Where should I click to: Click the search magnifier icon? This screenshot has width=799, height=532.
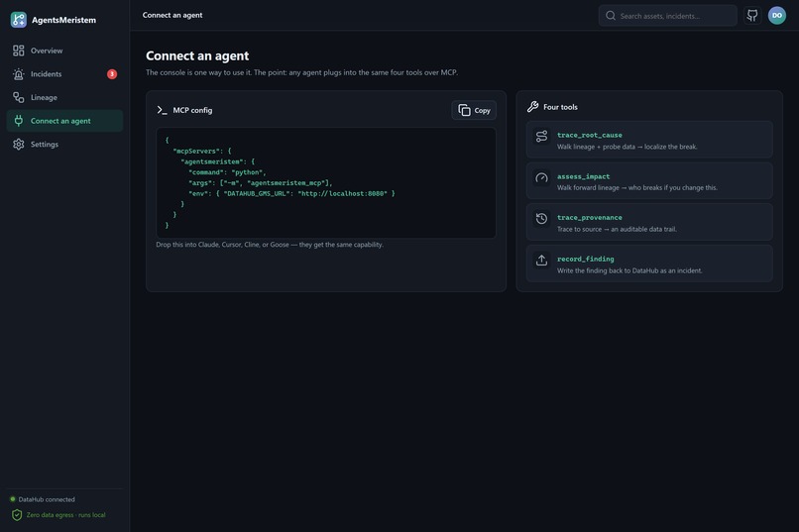(x=611, y=16)
